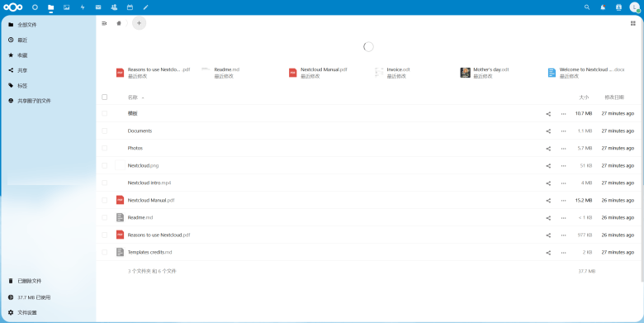Tick the checkbox for Readme.md row

click(x=104, y=217)
